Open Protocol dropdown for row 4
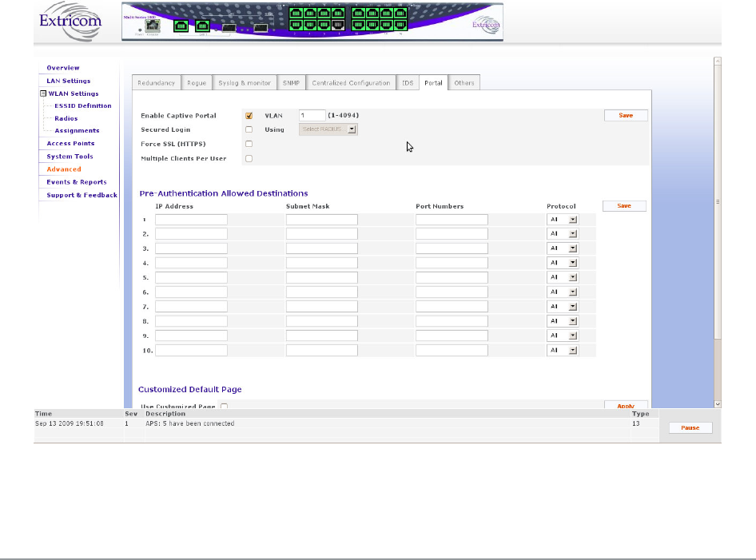 563,263
